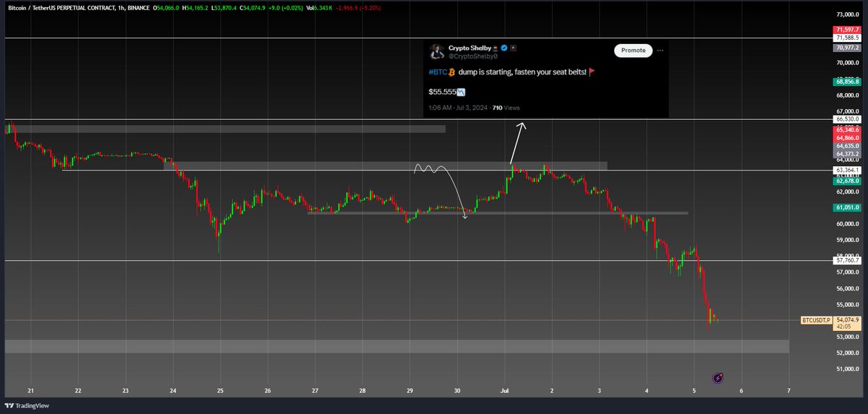
Task: Click the green 61,051.0 price label
Action: click(847, 207)
